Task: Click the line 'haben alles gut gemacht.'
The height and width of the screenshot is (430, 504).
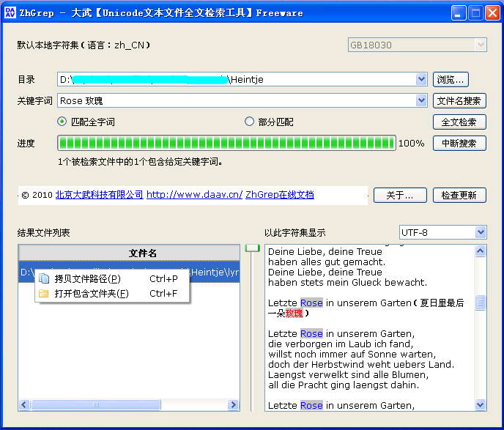Action: (327, 262)
